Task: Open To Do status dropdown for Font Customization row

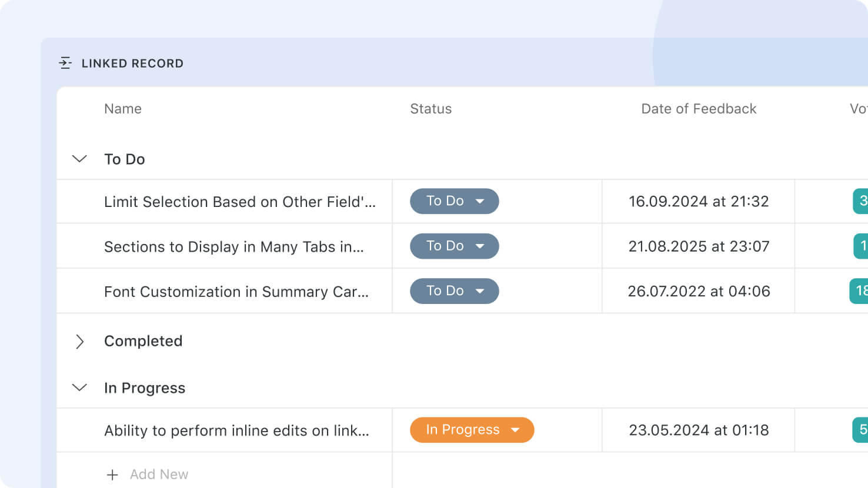Action: [x=455, y=291]
